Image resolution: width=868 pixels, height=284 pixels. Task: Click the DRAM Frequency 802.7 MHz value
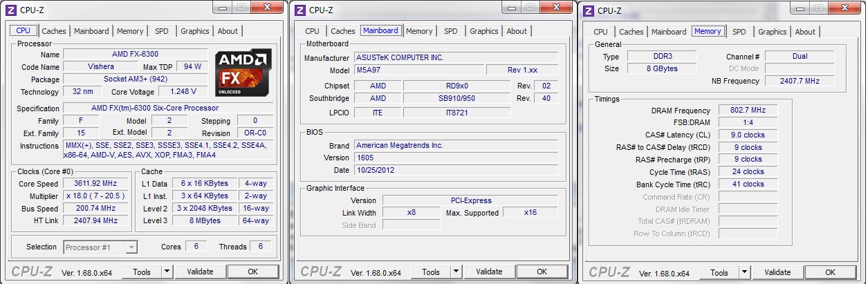[748, 111]
